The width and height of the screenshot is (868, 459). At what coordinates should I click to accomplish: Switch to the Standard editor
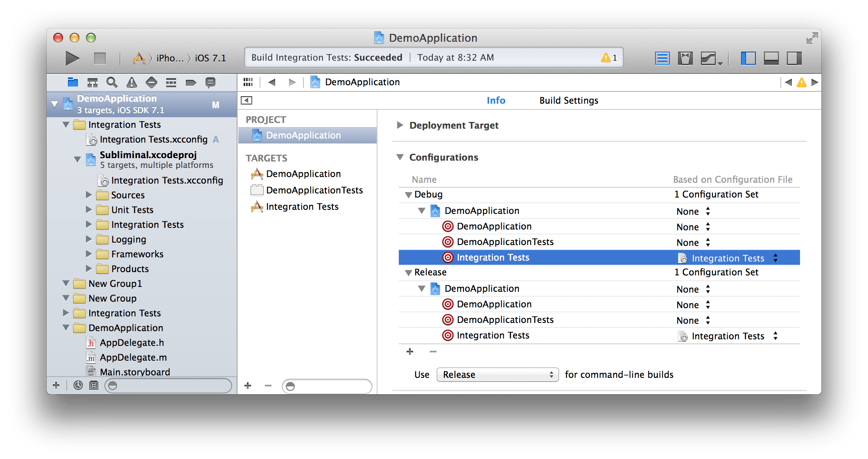point(662,58)
